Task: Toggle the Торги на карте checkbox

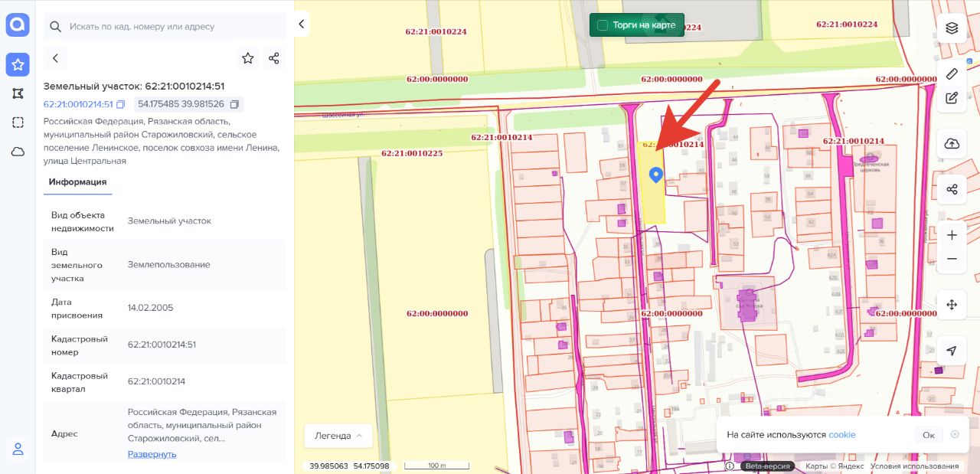Action: pos(603,25)
